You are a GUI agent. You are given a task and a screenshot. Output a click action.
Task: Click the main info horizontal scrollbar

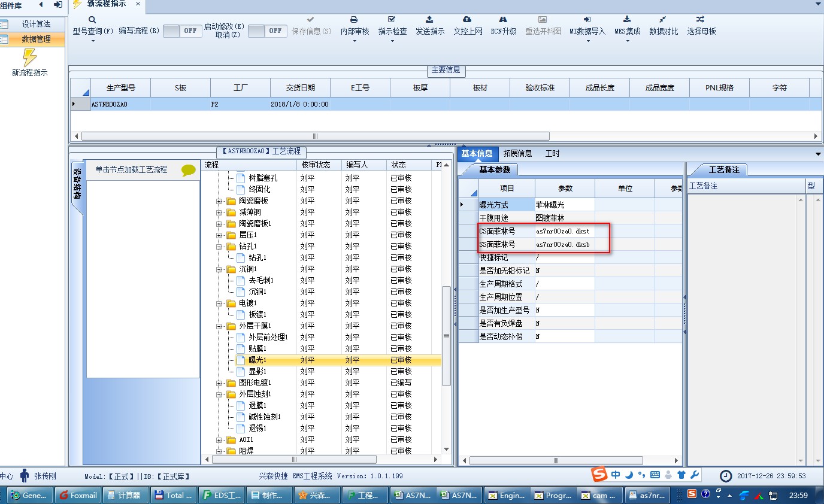[316, 136]
